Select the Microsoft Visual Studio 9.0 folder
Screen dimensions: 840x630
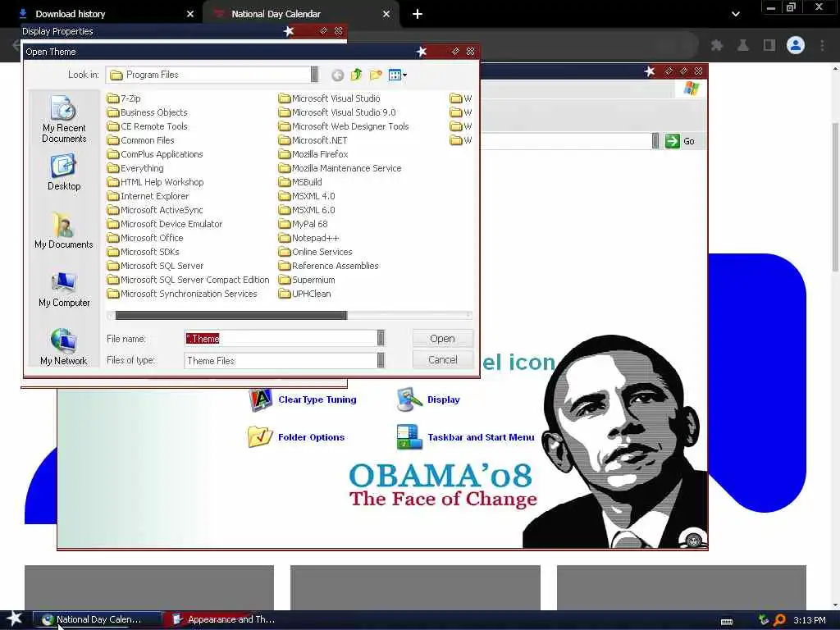click(337, 112)
